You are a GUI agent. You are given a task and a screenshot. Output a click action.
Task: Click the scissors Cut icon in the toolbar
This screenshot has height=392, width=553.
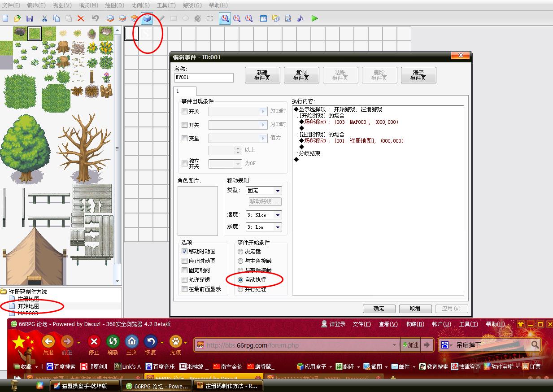(x=44, y=18)
